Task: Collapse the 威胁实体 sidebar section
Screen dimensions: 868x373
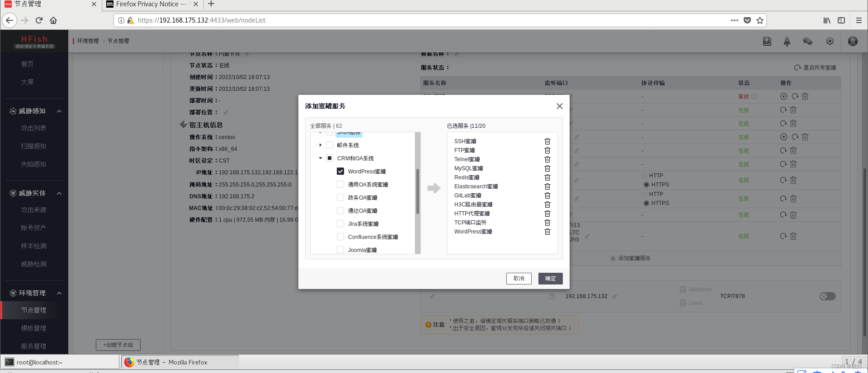Action: [x=59, y=193]
